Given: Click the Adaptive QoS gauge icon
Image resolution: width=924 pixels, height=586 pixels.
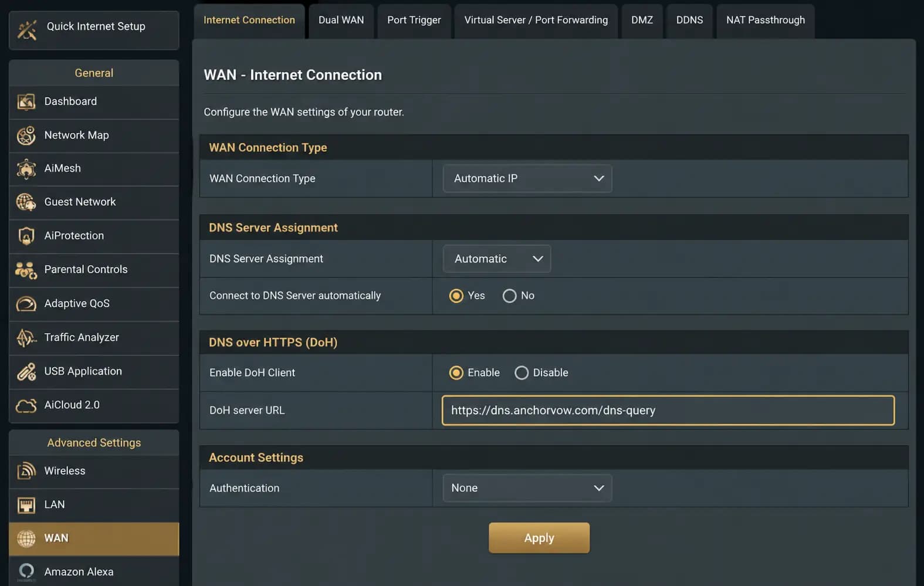Looking at the screenshot, I should 26,304.
